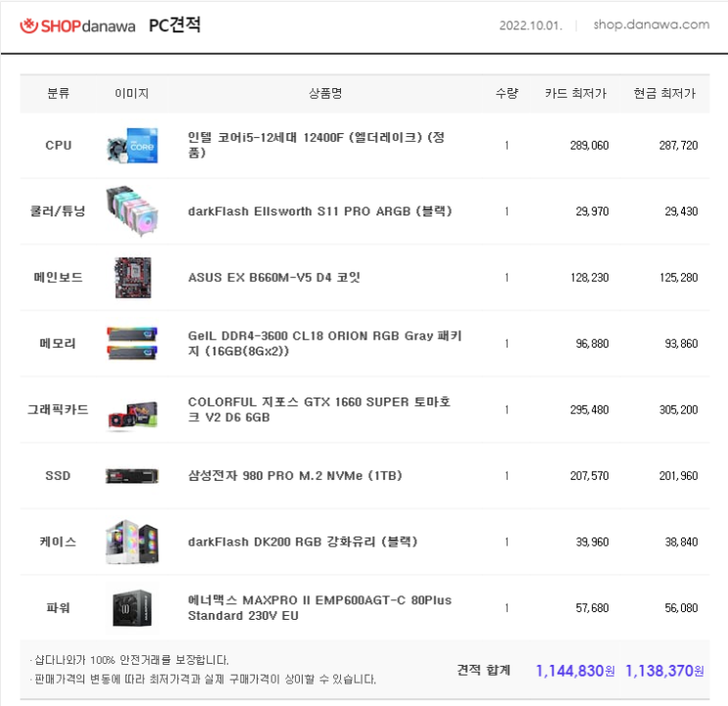This screenshot has width=728, height=706.
Task: Click motherboard card price 128,230
Action: (x=589, y=277)
